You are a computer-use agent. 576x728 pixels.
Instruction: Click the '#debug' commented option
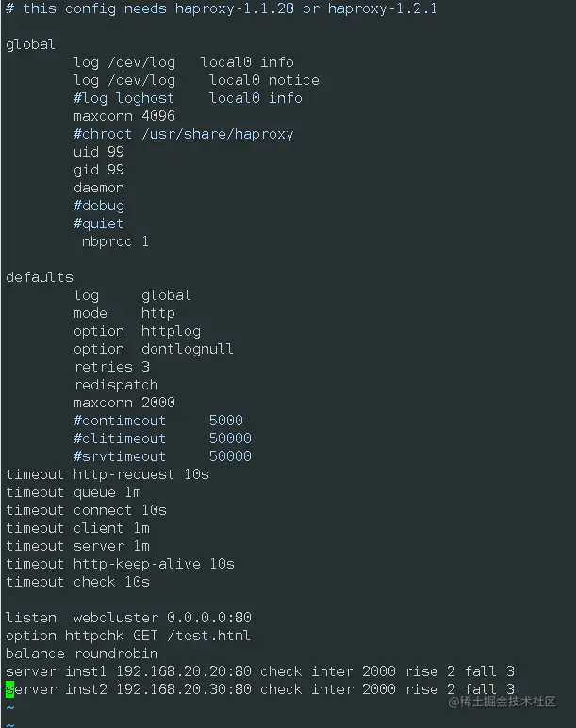click(x=98, y=206)
